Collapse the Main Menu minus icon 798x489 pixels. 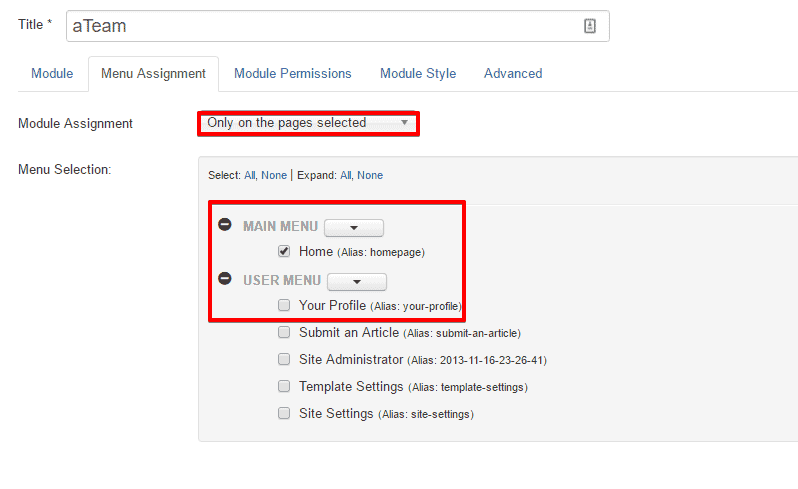(225, 226)
